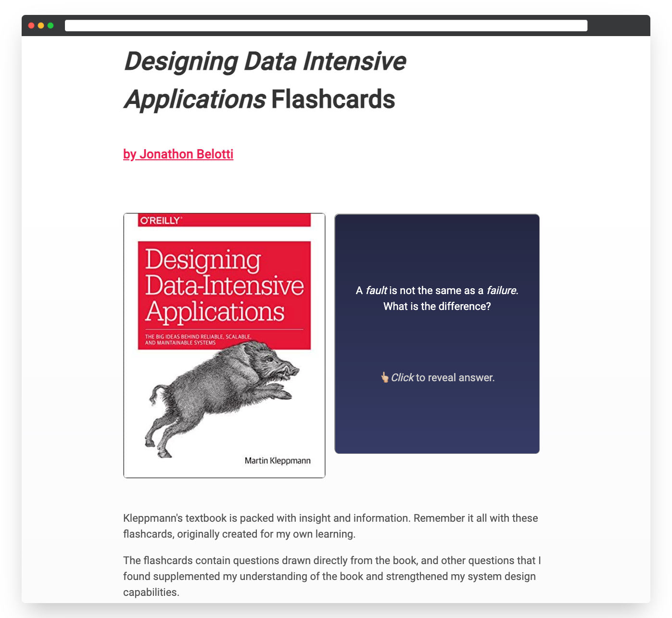Click the yellow minimize window button
The image size is (672, 618).
coord(41,26)
